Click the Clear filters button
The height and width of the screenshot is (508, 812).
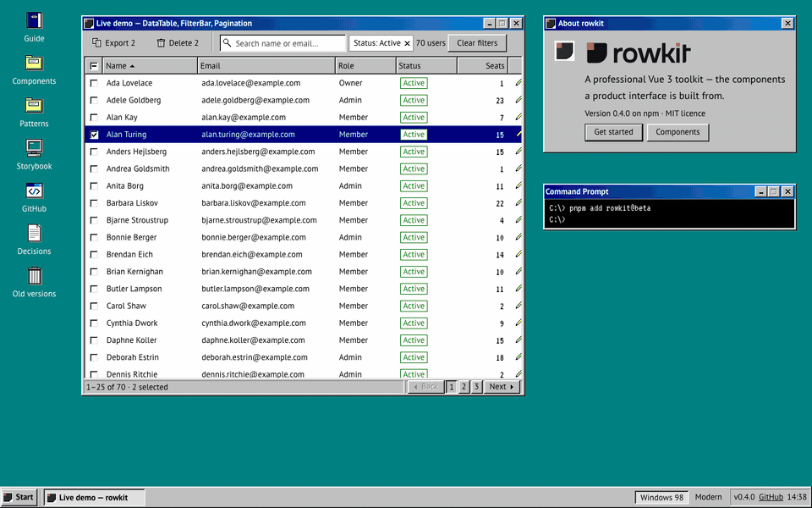pyautogui.click(x=477, y=43)
